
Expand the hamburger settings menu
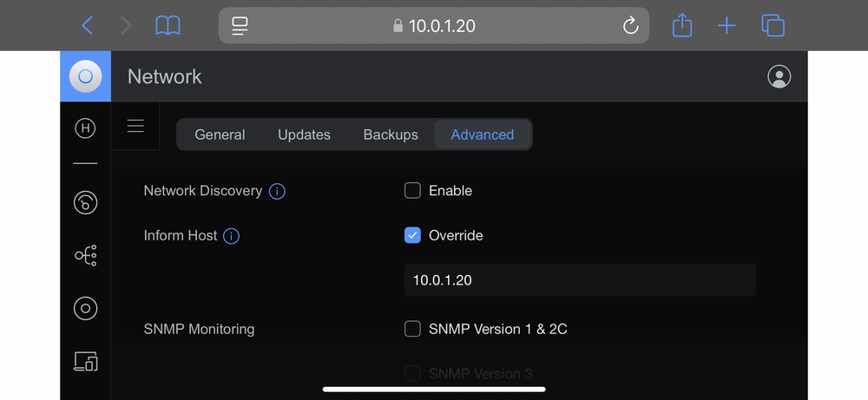[x=135, y=126]
